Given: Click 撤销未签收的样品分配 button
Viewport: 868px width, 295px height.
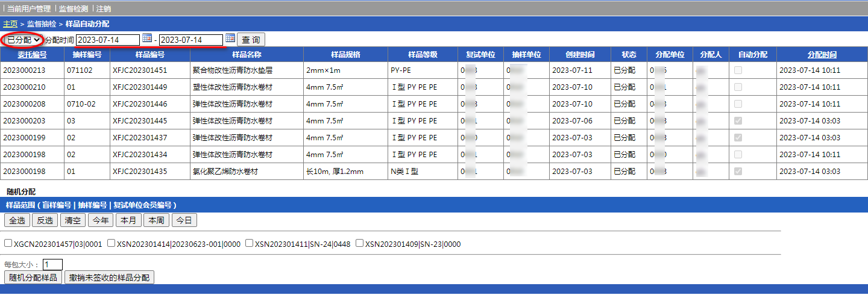Looking at the screenshot, I should coord(109,278).
